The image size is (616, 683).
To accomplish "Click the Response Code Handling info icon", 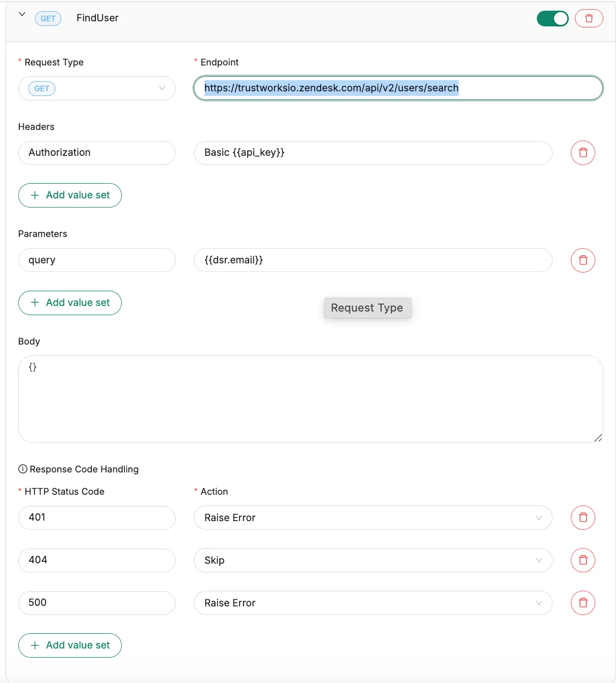I will pyautogui.click(x=23, y=469).
